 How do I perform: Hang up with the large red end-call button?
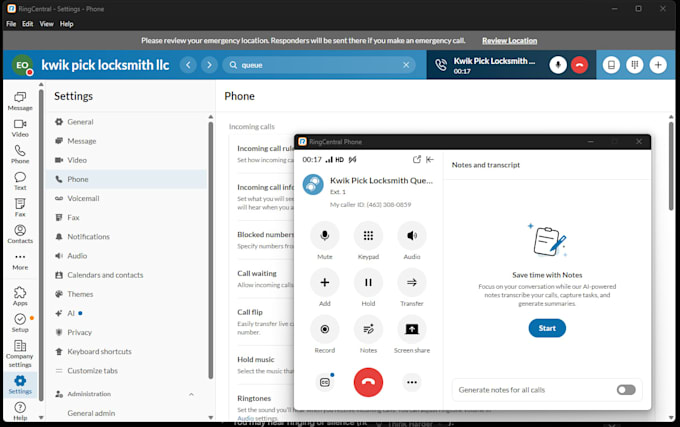[368, 382]
